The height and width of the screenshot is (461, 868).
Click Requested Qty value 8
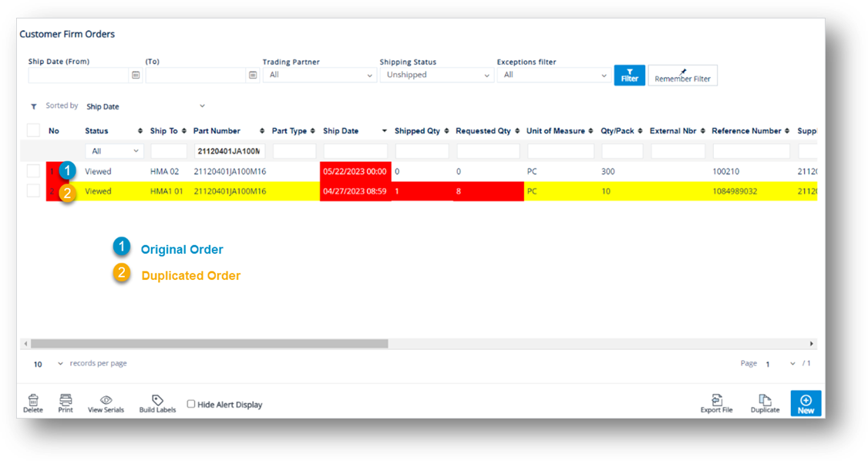point(459,191)
